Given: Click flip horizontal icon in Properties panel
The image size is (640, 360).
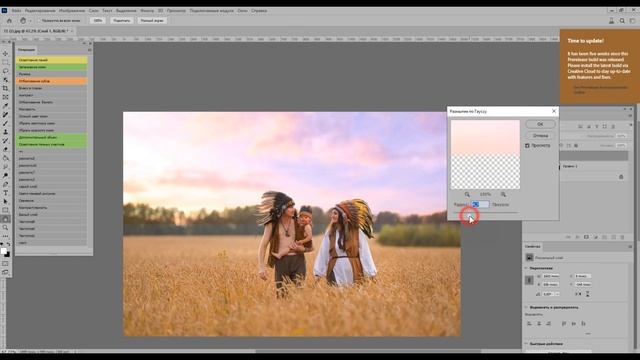Looking at the screenshot, I should click(x=578, y=294).
